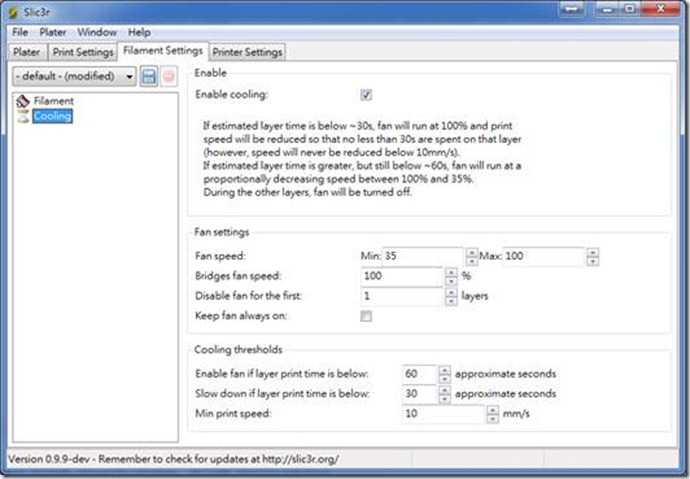The width and height of the screenshot is (690, 479).
Task: Open the default (modified) preset dropdown
Action: click(x=74, y=76)
